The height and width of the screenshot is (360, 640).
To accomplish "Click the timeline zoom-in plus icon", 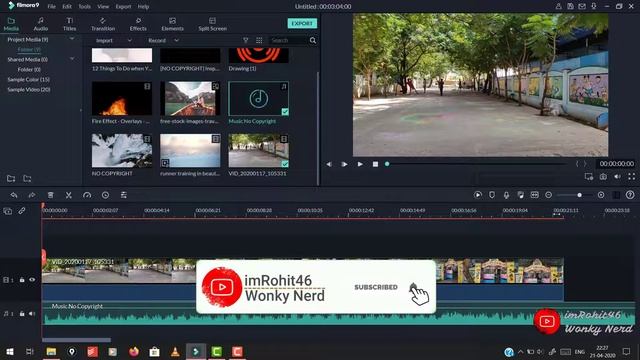I will coord(601,195).
